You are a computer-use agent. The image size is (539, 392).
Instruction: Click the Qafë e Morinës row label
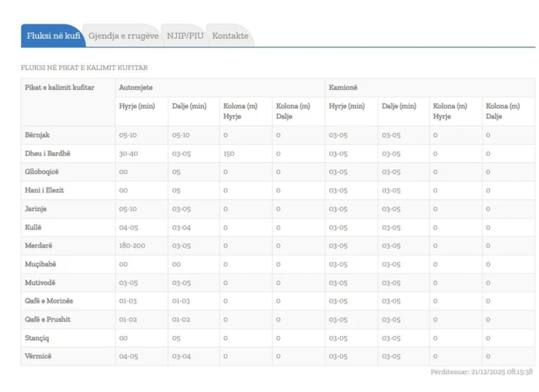tap(49, 301)
